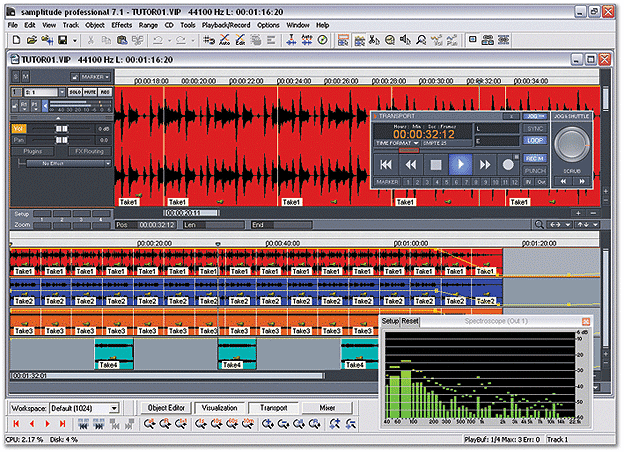Click the zoom 60s magnifier icon
Image resolution: width=624 pixels, height=452 pixels.
click(232, 424)
